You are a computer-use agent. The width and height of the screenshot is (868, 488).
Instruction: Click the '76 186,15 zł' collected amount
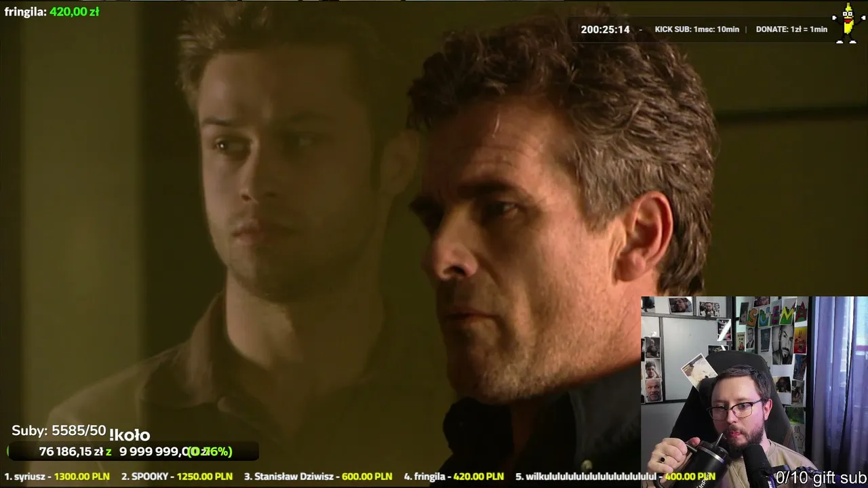click(x=71, y=451)
